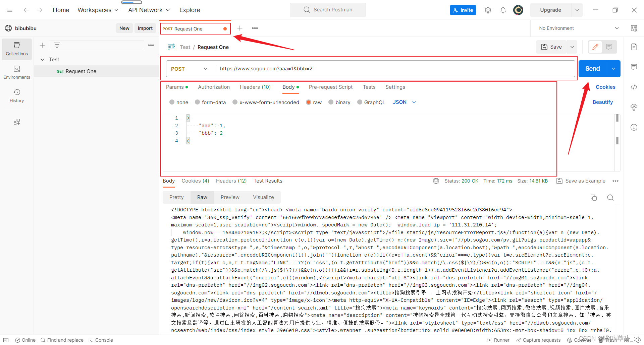View response Cookies (4) tab

click(x=195, y=181)
